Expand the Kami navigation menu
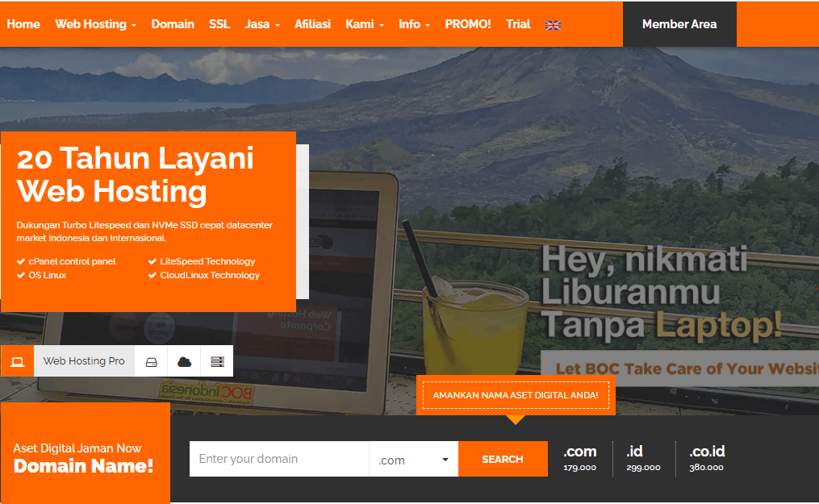Screen dimensions: 819x504 coord(364,24)
